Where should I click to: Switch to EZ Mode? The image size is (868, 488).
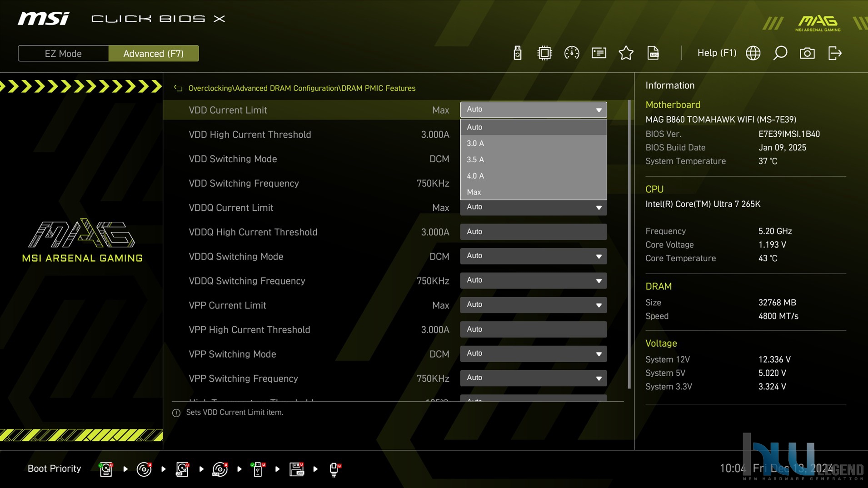tap(63, 53)
